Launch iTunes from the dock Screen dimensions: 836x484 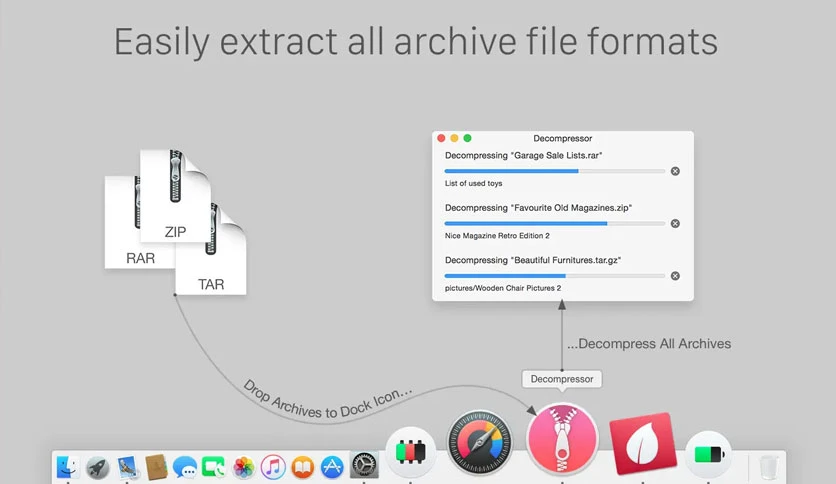click(x=273, y=467)
